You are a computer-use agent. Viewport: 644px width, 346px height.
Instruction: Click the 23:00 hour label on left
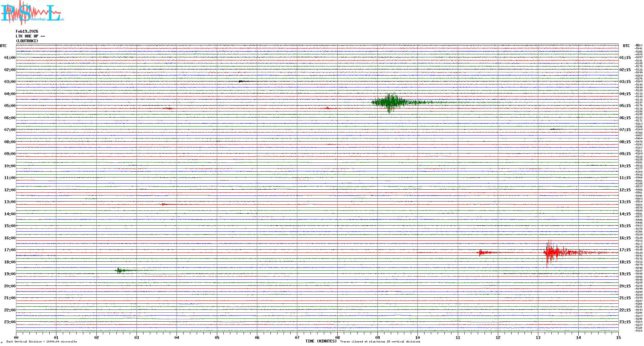(10, 322)
